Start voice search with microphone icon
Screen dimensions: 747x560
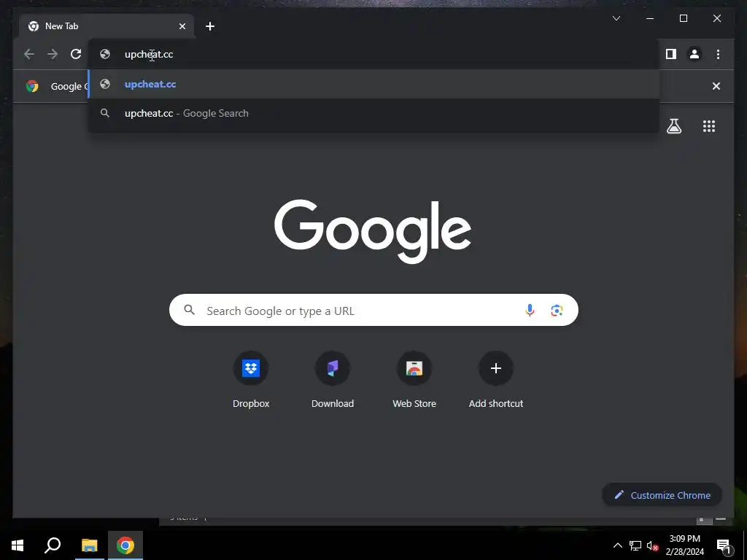click(x=530, y=311)
